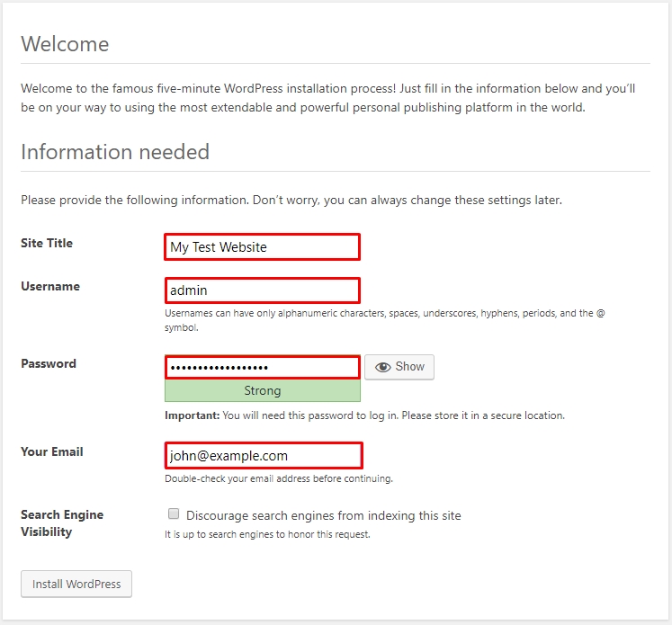Click the Information needed heading
Screen dimensions: 672x625
(x=115, y=152)
